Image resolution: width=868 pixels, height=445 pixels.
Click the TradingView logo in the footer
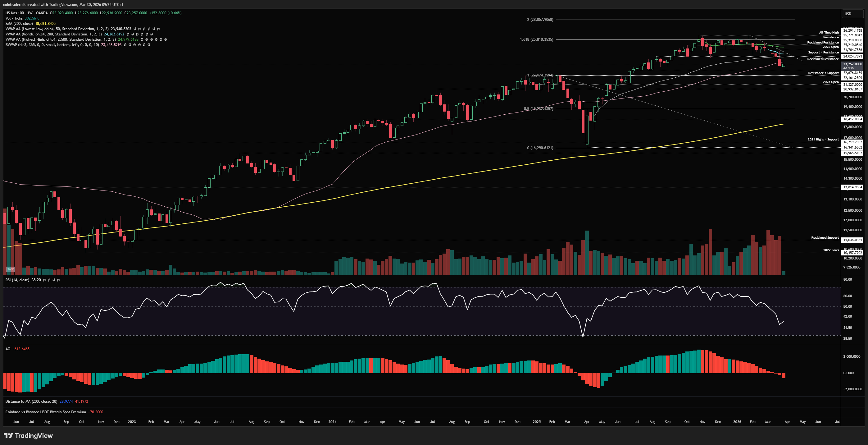tap(28, 436)
